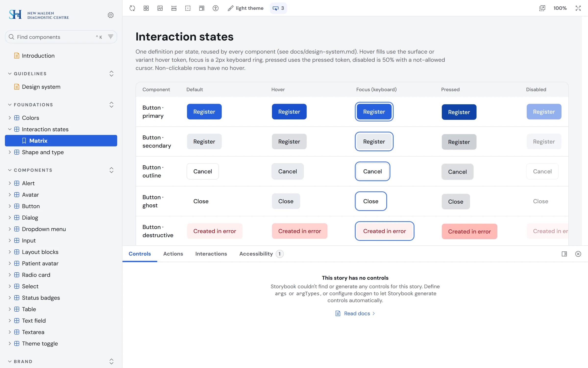This screenshot has width=588, height=368.
Task: Open the background image toolbar icon
Action: click(x=160, y=8)
